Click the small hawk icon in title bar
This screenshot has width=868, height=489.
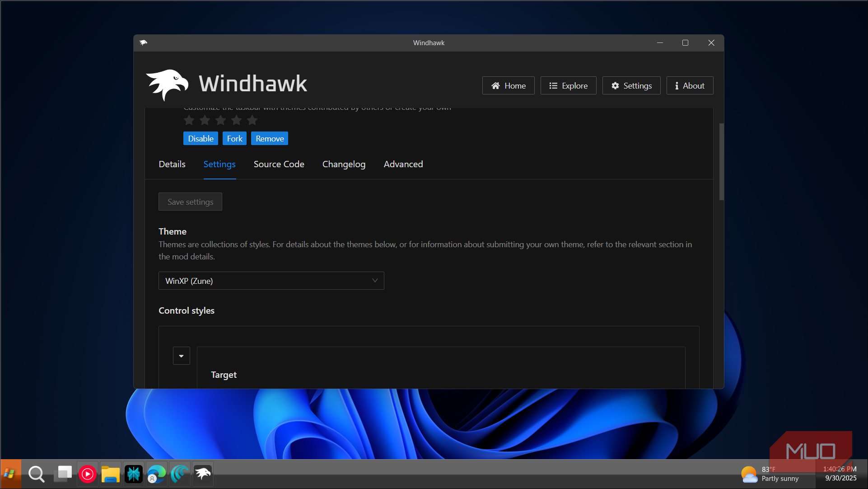tap(144, 42)
